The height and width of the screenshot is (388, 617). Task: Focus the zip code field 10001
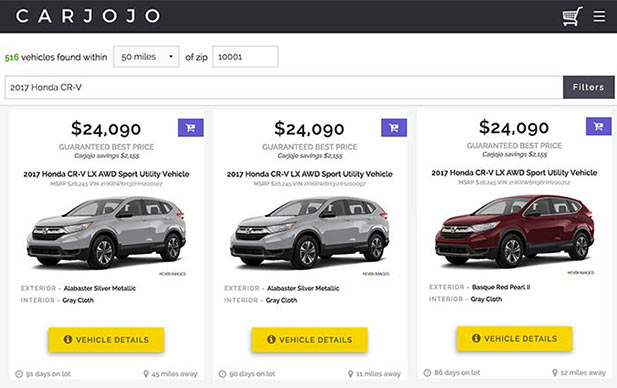(245, 57)
